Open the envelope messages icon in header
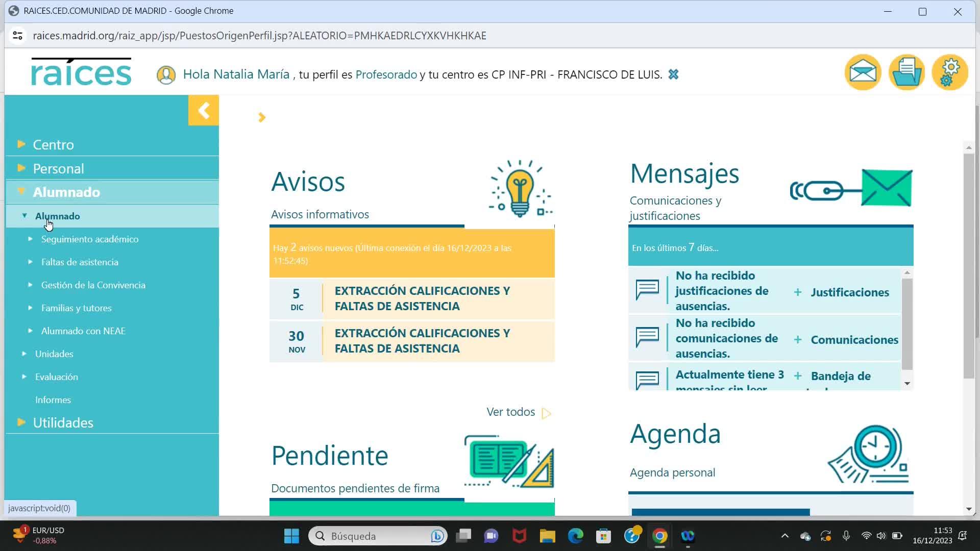 pos(863,72)
